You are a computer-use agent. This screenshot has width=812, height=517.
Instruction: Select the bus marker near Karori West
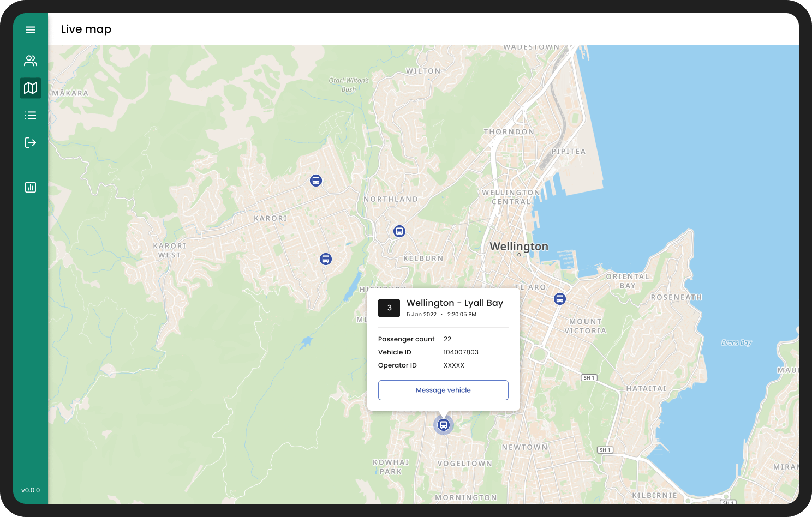point(326,259)
